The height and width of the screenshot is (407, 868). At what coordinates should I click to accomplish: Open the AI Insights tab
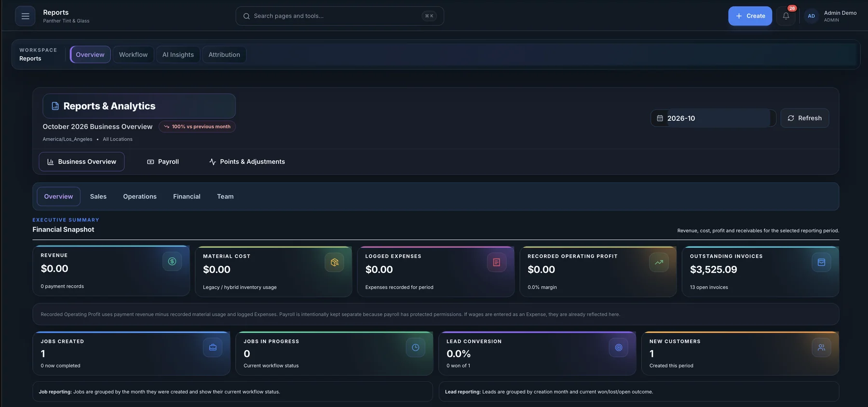click(178, 54)
